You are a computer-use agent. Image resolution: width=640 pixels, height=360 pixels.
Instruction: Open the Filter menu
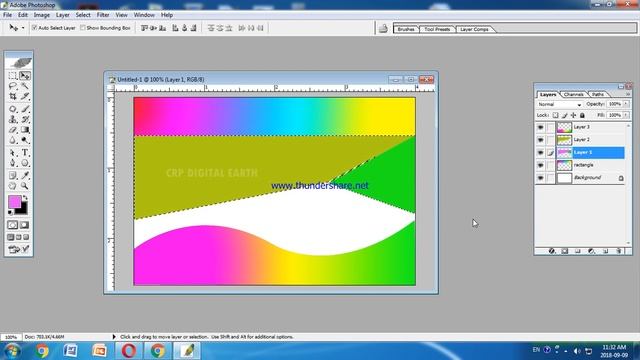pyautogui.click(x=103, y=15)
